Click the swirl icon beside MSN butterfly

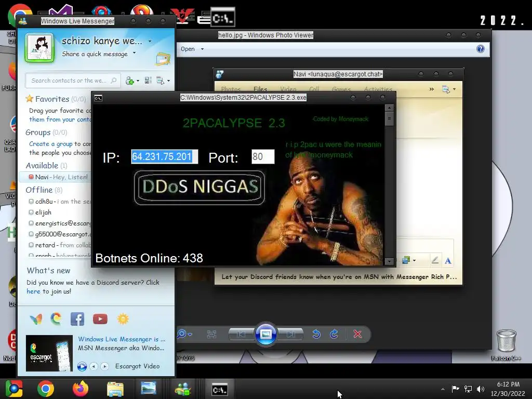tap(56, 318)
